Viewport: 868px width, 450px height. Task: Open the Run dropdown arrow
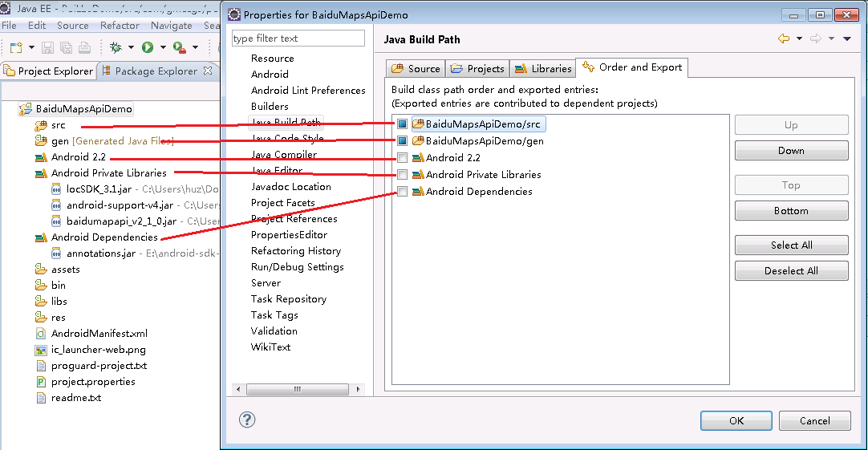(163, 47)
